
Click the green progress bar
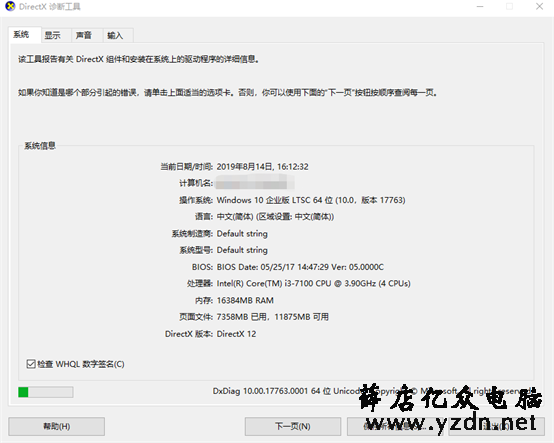[46, 392]
